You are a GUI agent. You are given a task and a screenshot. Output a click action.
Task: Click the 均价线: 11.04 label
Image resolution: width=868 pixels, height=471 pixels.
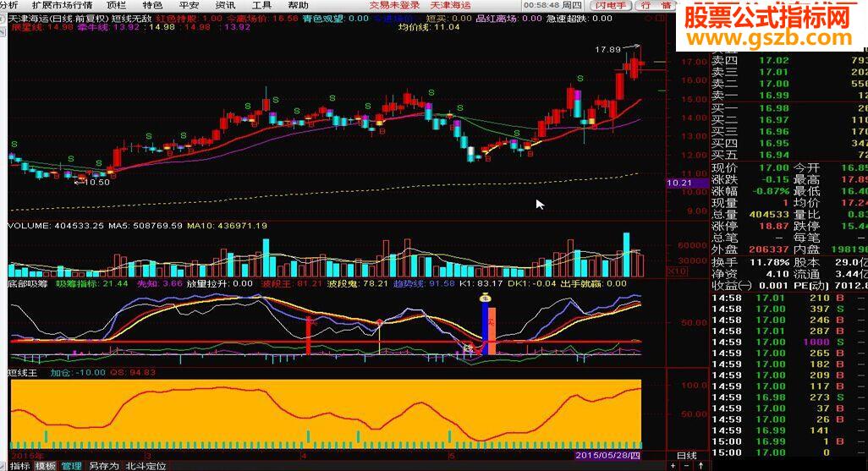429,26
